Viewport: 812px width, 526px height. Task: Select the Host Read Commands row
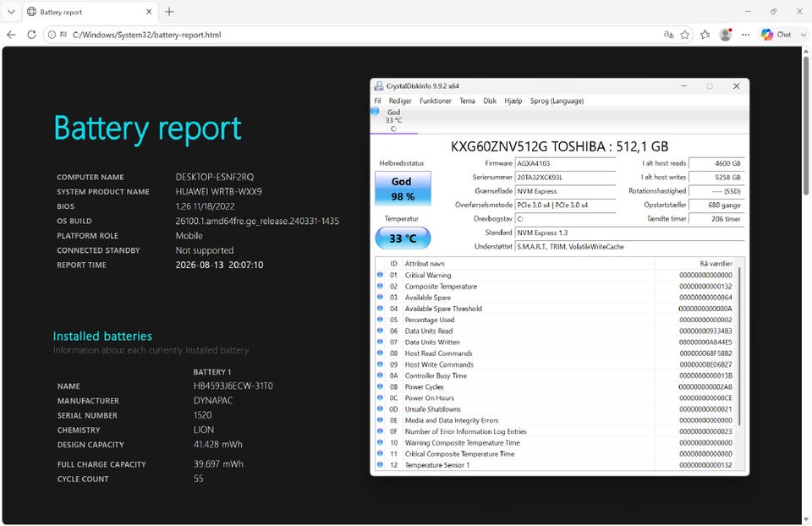pos(555,353)
